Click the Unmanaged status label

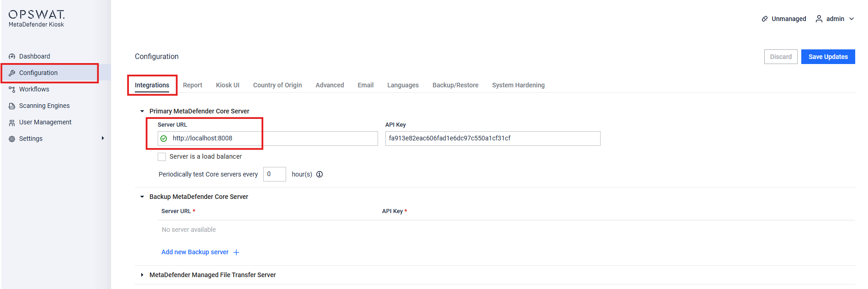789,19
